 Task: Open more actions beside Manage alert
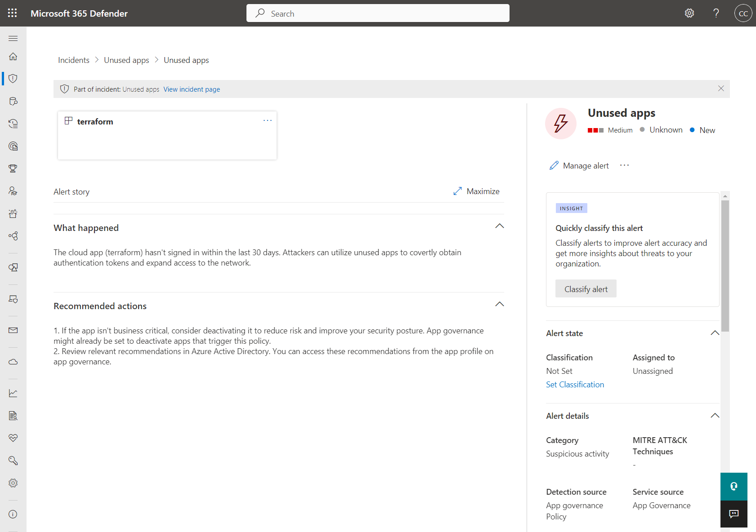[624, 165]
